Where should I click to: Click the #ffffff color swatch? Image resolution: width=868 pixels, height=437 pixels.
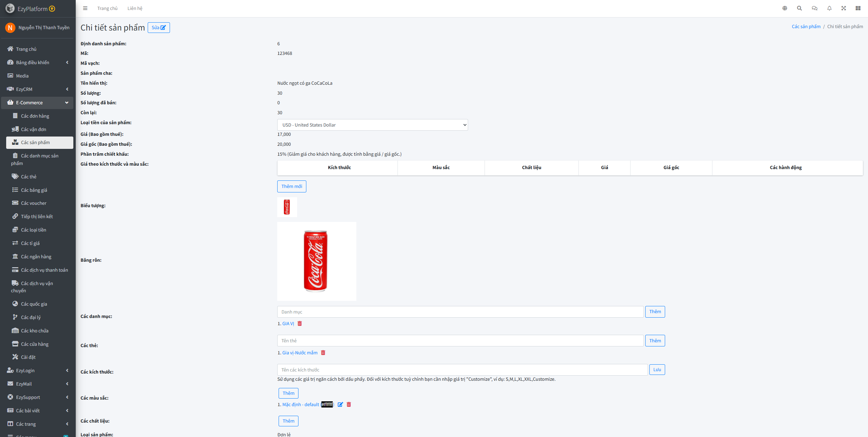coord(327,404)
